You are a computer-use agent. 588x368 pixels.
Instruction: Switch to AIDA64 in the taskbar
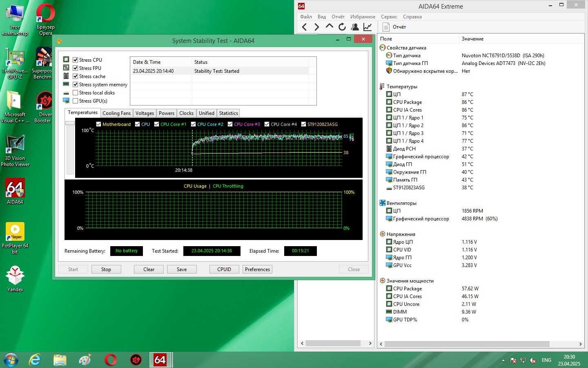coord(160,360)
